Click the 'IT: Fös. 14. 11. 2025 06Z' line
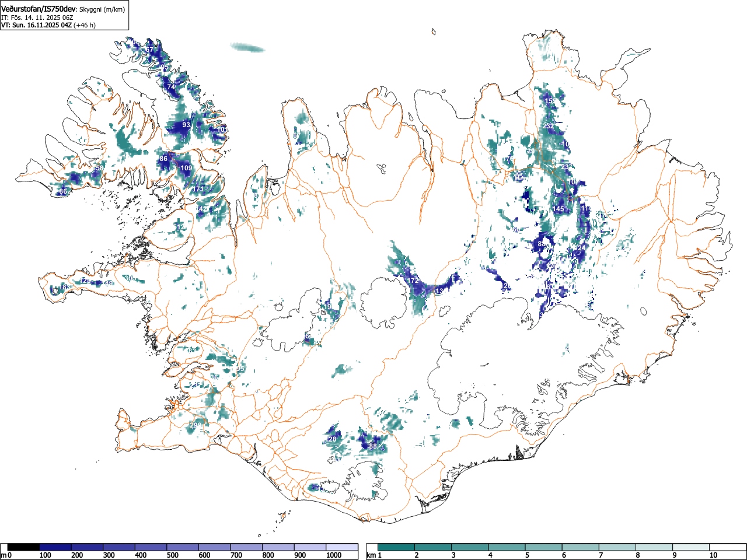This screenshot has height=560, width=747. [x=37, y=17]
